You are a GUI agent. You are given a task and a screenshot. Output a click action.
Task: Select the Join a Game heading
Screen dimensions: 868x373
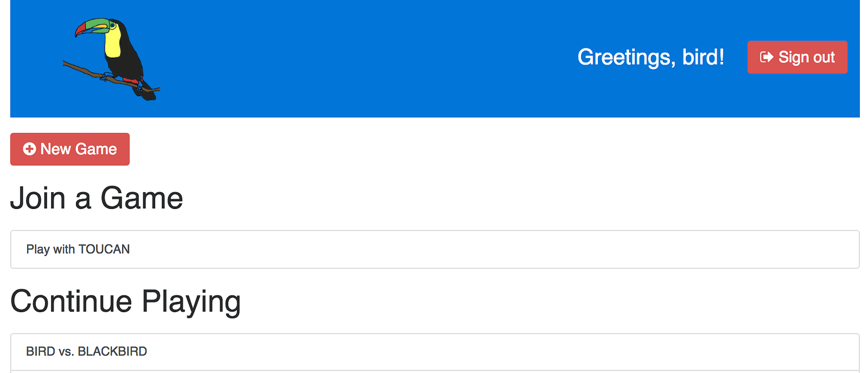[x=97, y=198]
